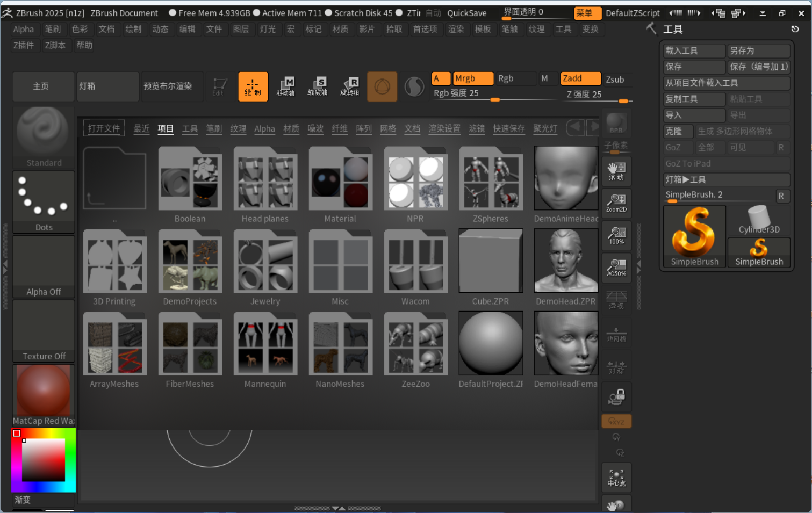Adjust the Z 强度 slider
This screenshot has width=812, height=513.
(x=597, y=95)
